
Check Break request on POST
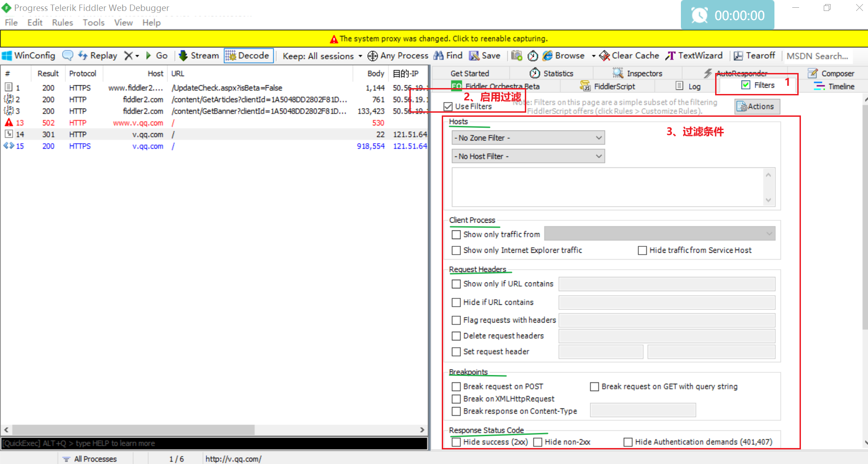[456, 386]
